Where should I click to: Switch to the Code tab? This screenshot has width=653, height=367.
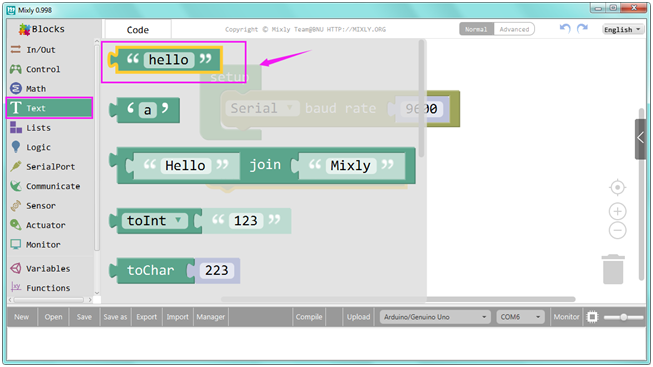138,30
